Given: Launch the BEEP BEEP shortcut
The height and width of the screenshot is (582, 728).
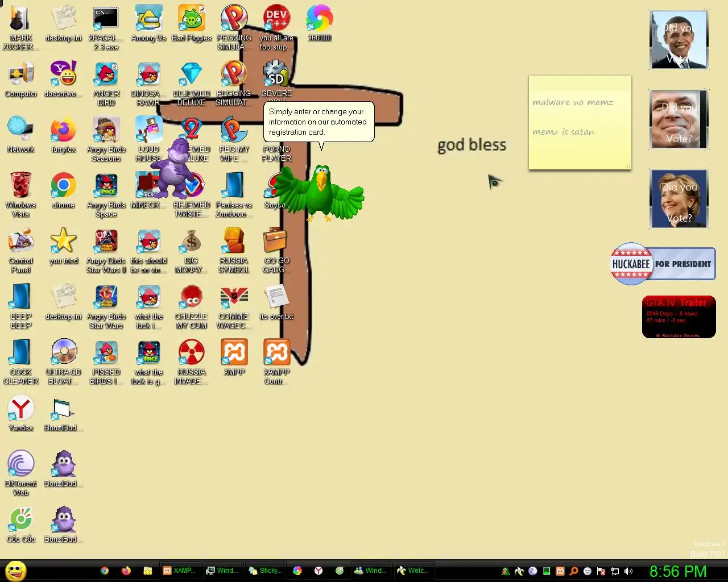Looking at the screenshot, I should tap(21, 306).
